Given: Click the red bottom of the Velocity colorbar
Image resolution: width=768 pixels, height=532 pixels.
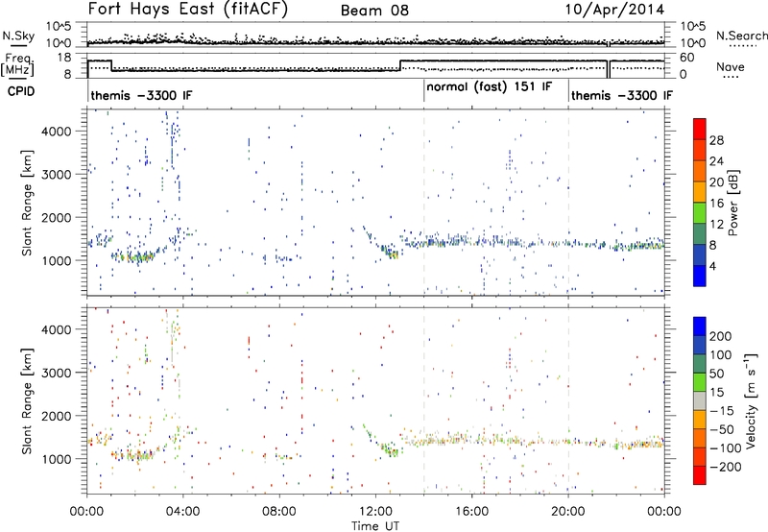Looking at the screenshot, I should pos(700,475).
